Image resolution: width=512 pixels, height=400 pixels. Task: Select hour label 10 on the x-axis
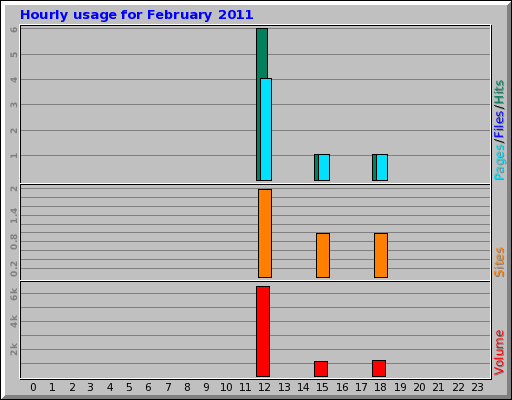pos(226,387)
